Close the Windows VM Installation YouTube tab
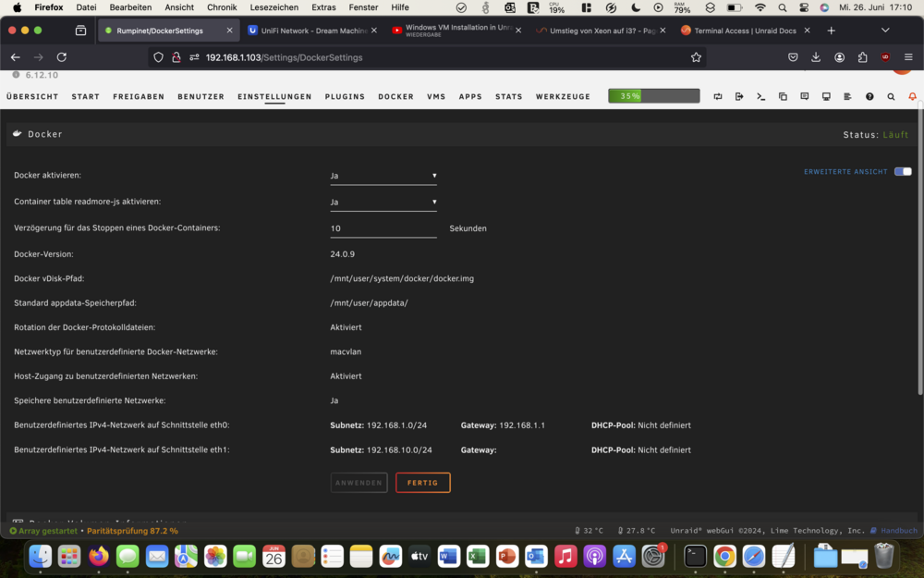This screenshot has width=924, height=578. pos(518,31)
